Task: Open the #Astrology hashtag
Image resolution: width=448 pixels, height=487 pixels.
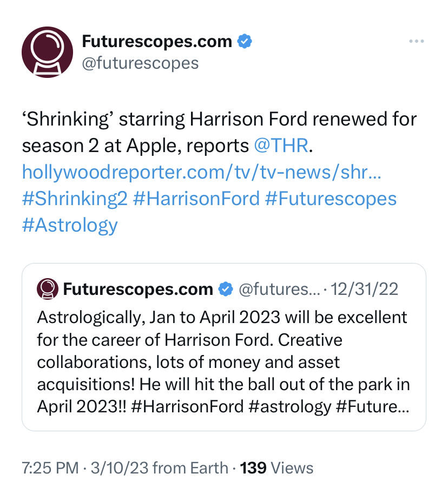Action: tap(70, 225)
